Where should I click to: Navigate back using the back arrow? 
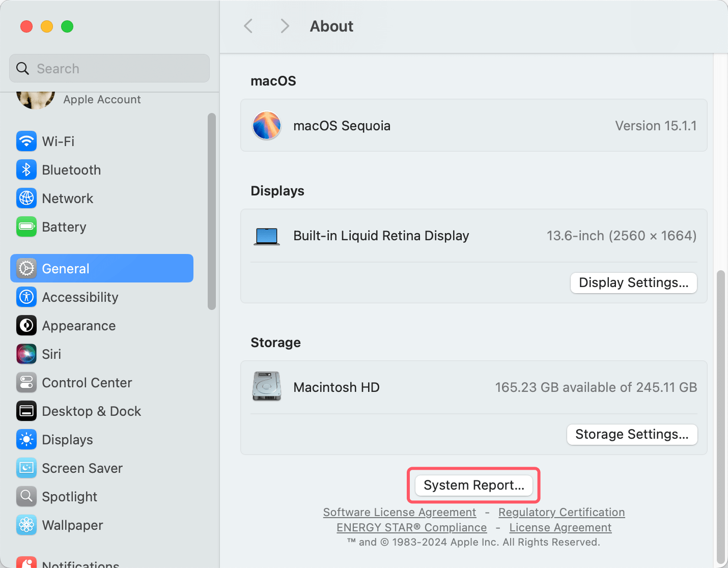[248, 26]
